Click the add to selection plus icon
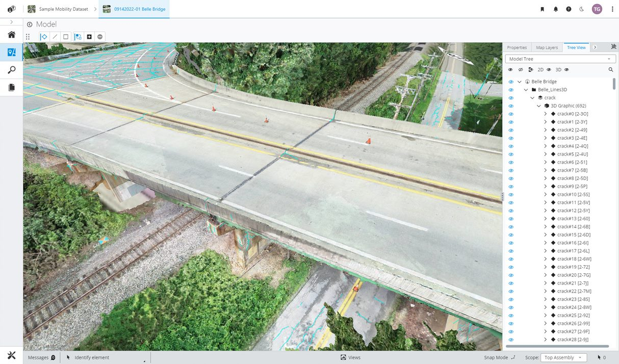619x364 pixels. pos(89,37)
